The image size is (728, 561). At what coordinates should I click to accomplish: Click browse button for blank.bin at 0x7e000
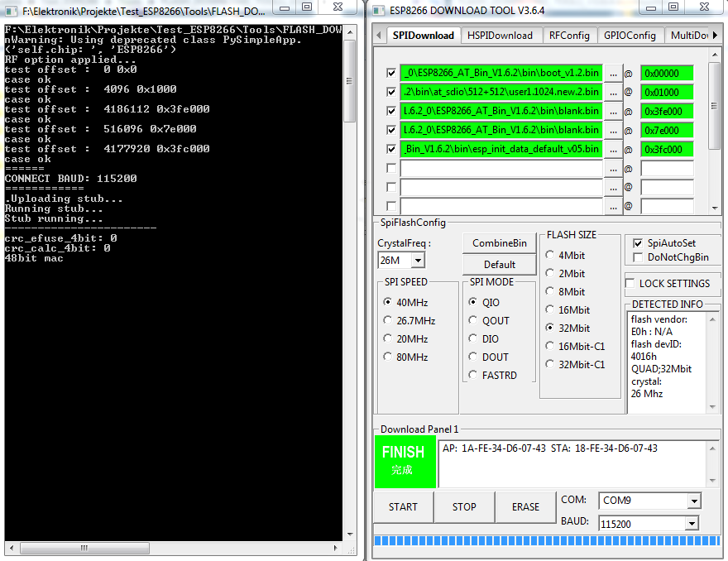pos(613,131)
